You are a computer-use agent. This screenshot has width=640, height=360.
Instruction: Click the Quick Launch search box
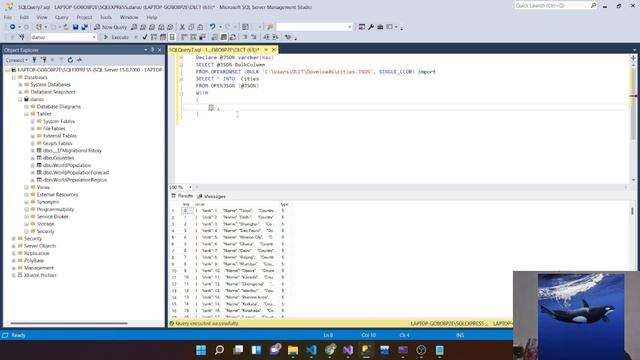click(556, 5)
